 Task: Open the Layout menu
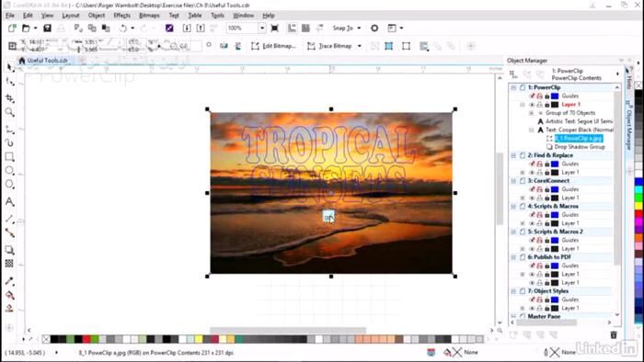point(71,16)
